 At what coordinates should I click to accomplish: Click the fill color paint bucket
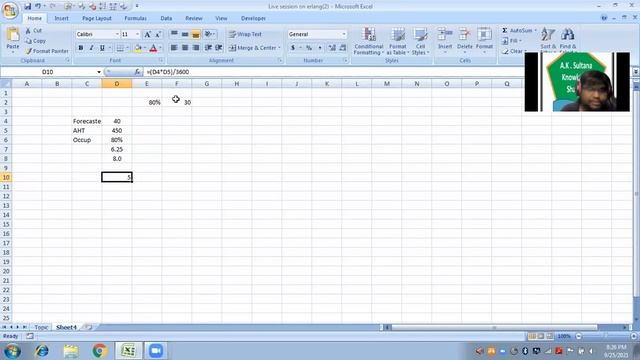pyautogui.click(x=138, y=48)
